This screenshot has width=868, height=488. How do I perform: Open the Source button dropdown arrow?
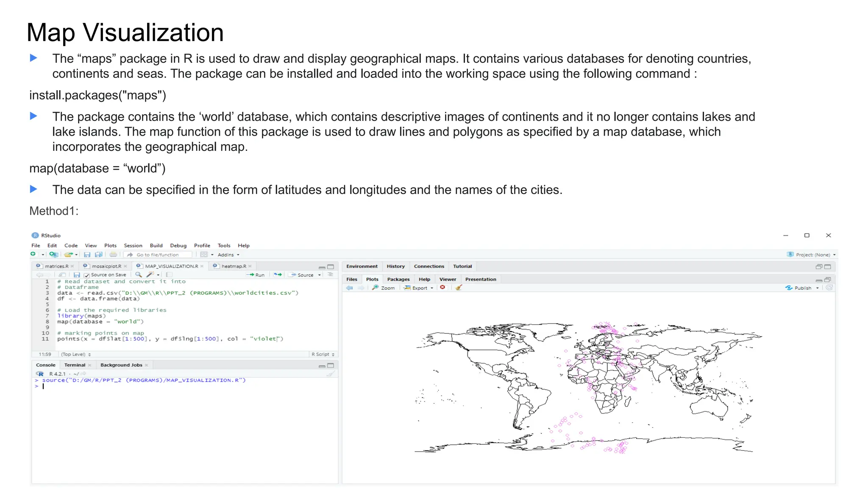click(x=320, y=275)
